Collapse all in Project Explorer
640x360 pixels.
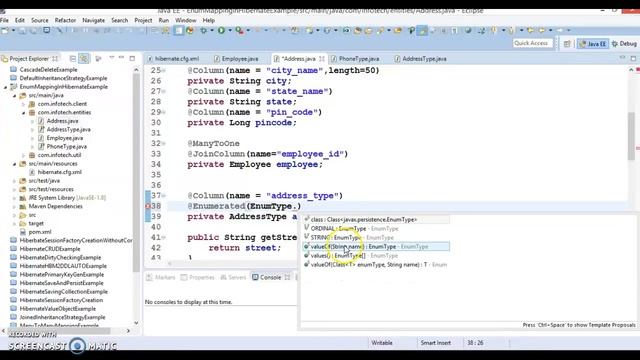73,59
